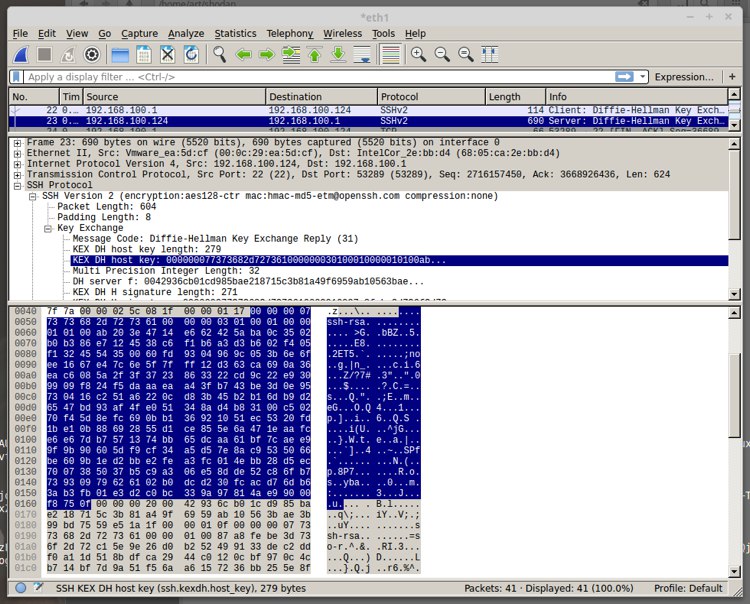
Task: Add a filter button with plus
Action: point(732,77)
